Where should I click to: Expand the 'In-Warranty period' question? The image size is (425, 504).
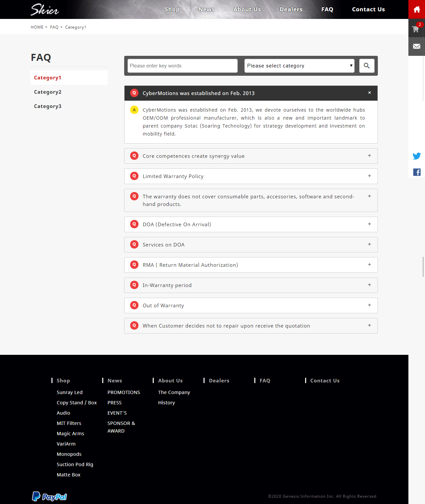point(251,285)
